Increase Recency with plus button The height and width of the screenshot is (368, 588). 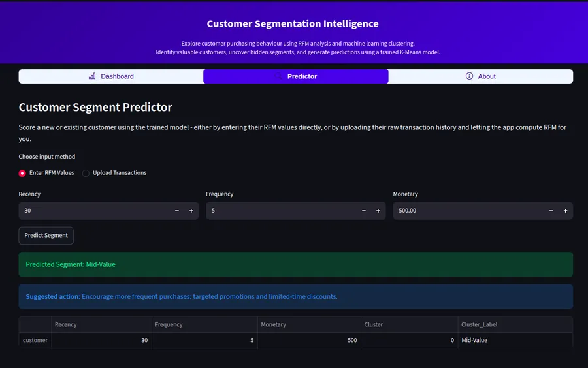[191, 211]
